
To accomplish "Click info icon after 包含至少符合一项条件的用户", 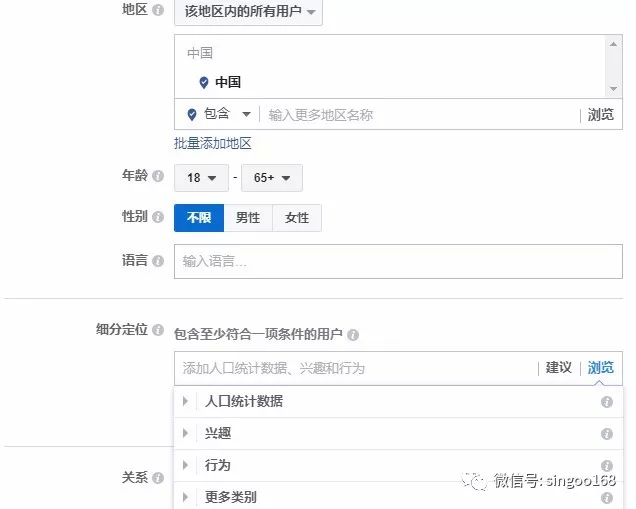I will tap(353, 335).
